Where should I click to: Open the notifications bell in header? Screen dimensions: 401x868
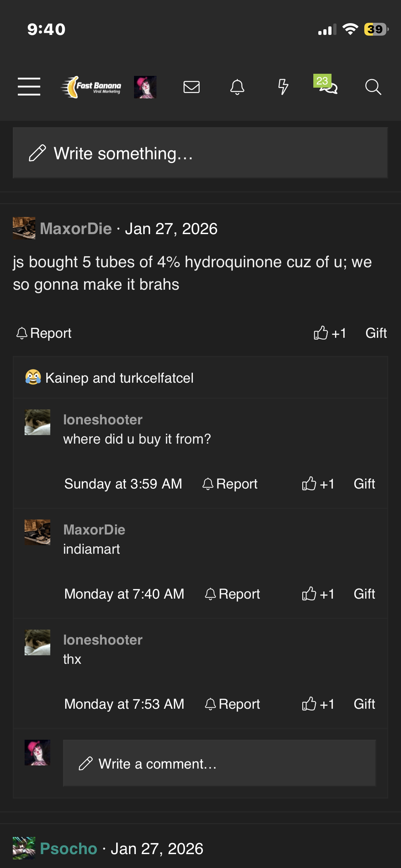(237, 87)
